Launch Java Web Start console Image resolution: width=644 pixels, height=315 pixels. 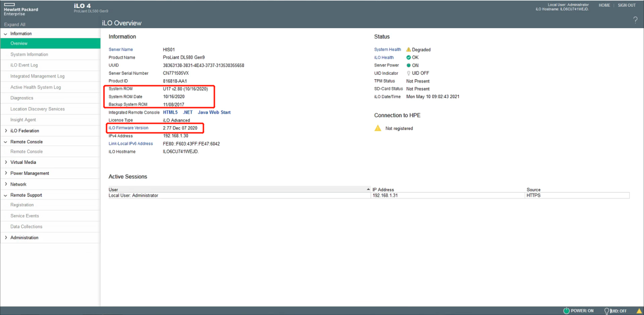pos(214,112)
